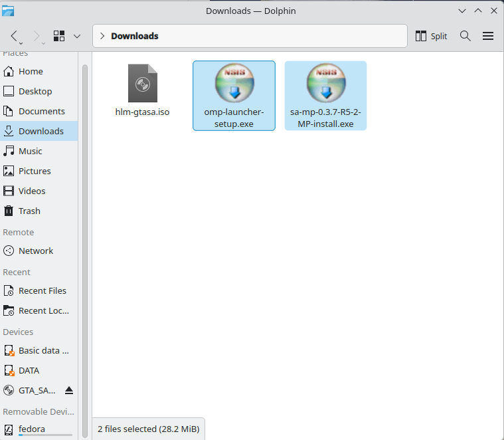Open Pictures in Places panel

tap(39, 171)
